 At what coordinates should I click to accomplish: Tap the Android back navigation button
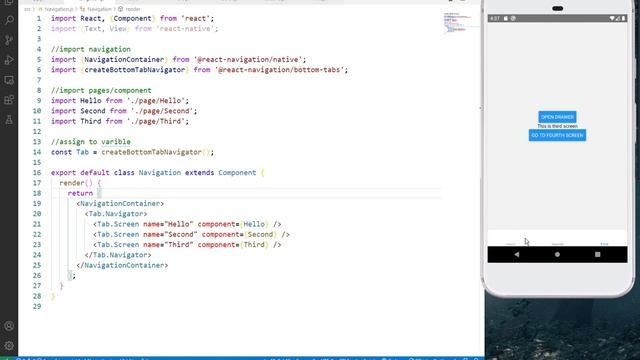517,254
